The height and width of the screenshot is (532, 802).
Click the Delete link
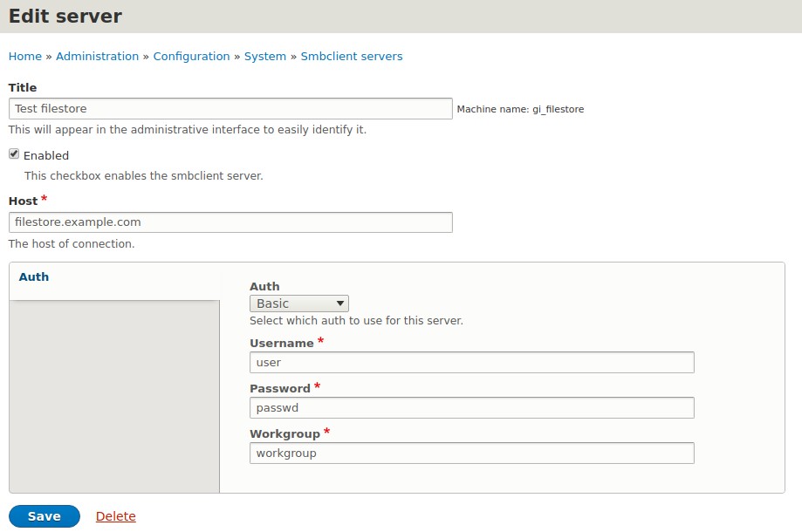coord(115,516)
